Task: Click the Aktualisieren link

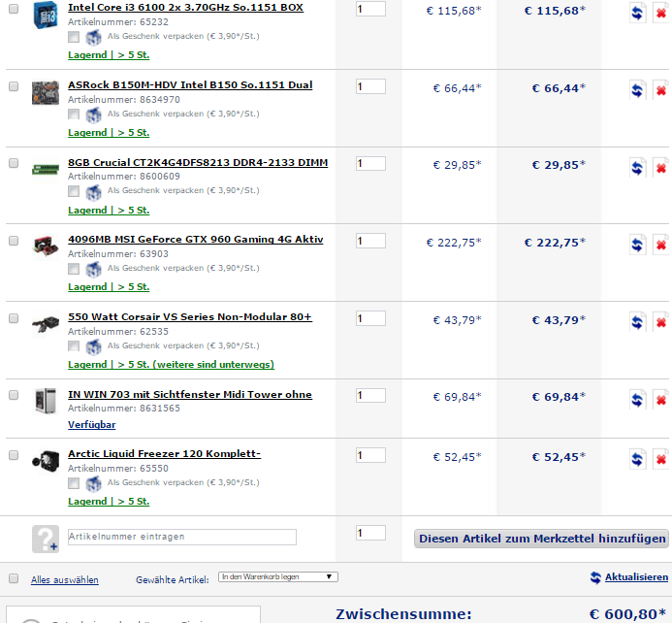Action: (636, 577)
